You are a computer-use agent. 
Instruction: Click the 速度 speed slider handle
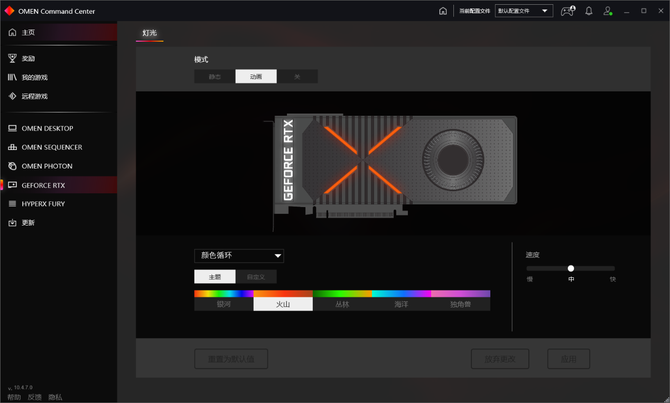[x=571, y=268]
